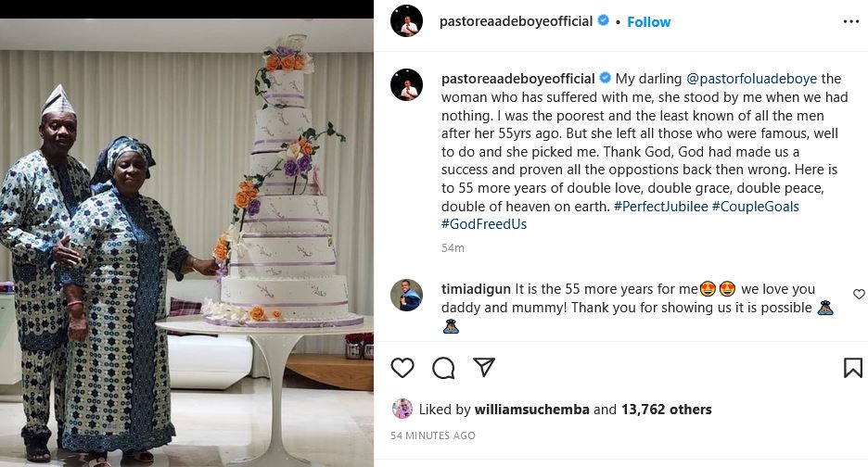Open the @pastorfoluadeboye mention
Viewport: 868px width, 467px height.
(x=751, y=79)
